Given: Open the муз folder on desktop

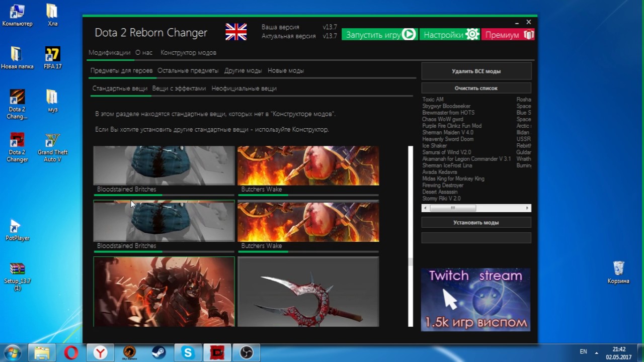Looking at the screenshot, I should pos(52,101).
